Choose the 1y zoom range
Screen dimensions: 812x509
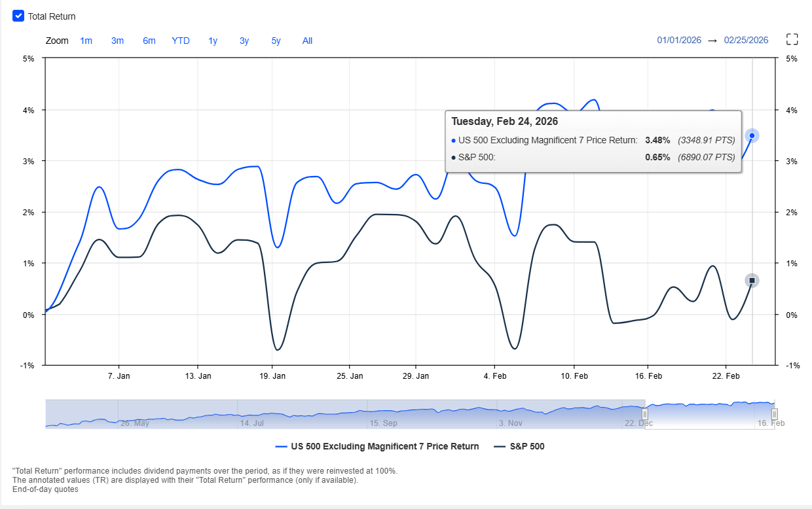click(213, 41)
